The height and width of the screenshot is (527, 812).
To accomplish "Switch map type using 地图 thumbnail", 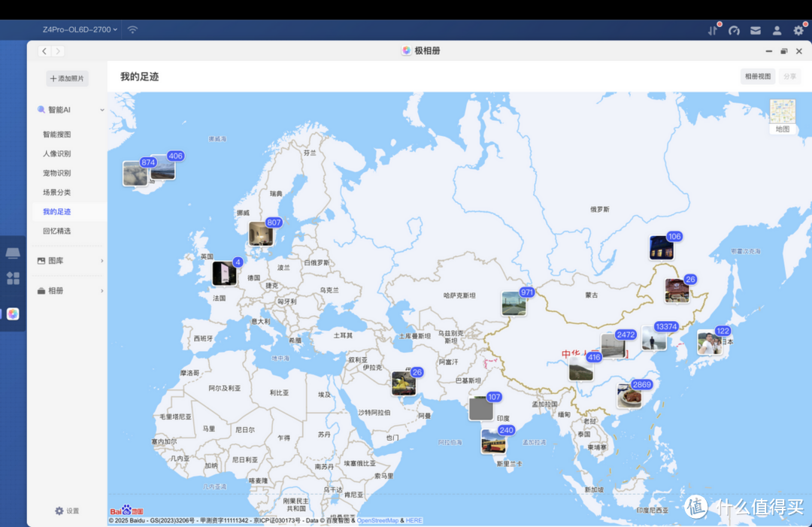I will [782, 117].
